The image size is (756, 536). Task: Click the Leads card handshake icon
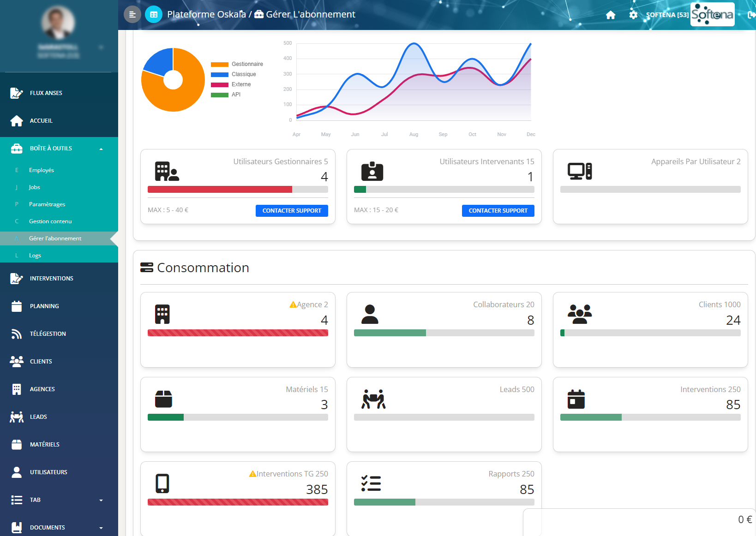pyautogui.click(x=373, y=399)
